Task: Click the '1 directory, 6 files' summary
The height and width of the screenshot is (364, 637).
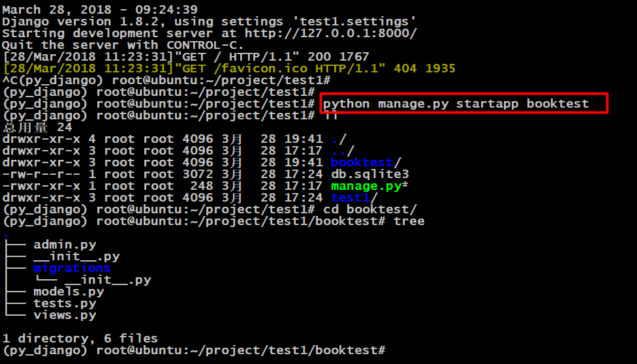Action: click(80, 339)
